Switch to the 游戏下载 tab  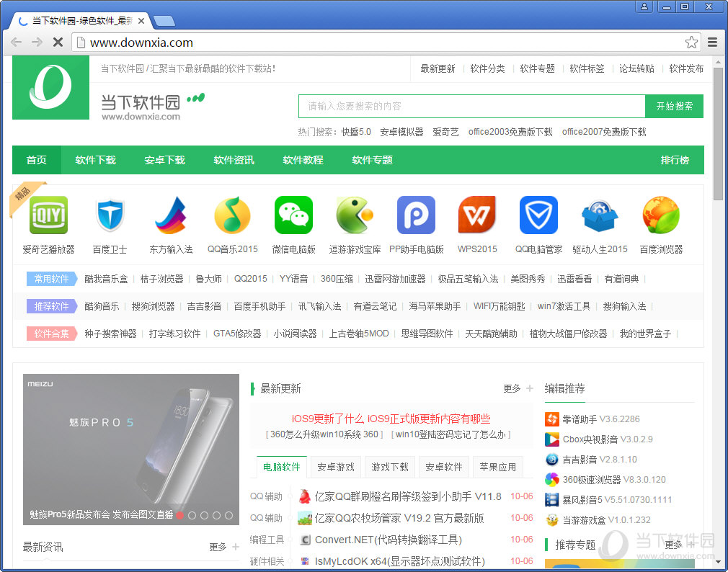coord(390,467)
